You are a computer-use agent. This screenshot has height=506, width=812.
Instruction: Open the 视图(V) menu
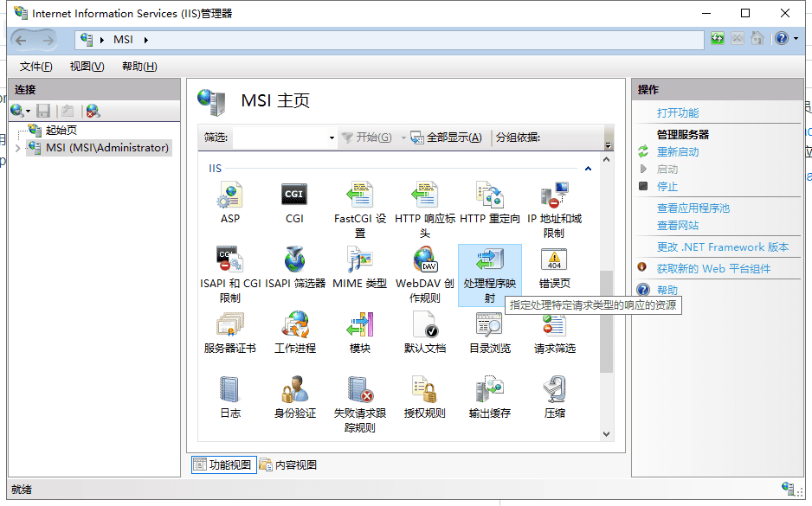[x=87, y=67]
